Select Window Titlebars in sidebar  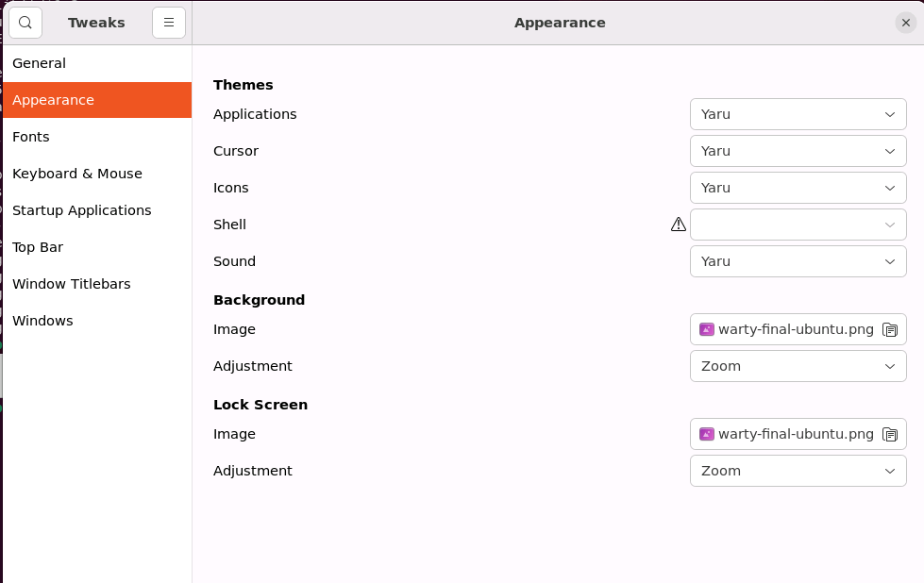coord(72,284)
